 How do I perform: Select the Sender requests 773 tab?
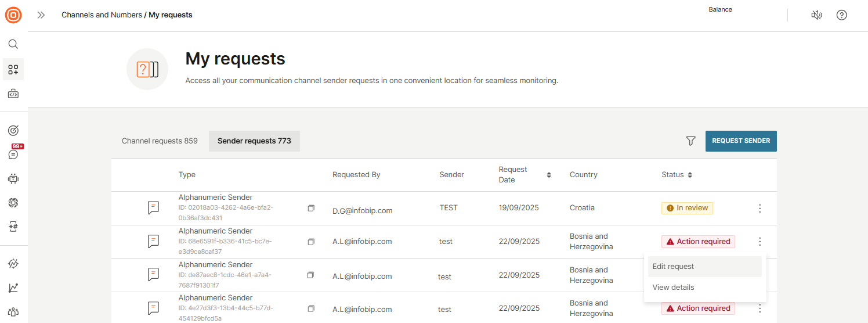(x=254, y=141)
